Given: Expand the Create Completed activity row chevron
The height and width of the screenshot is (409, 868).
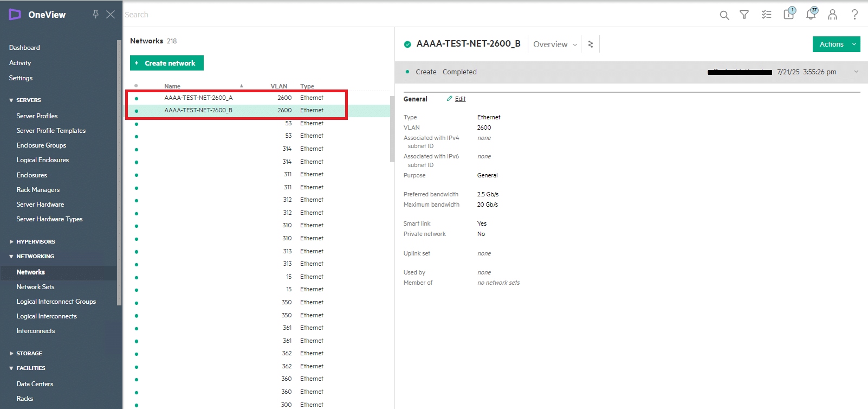Looking at the screenshot, I should 856,72.
